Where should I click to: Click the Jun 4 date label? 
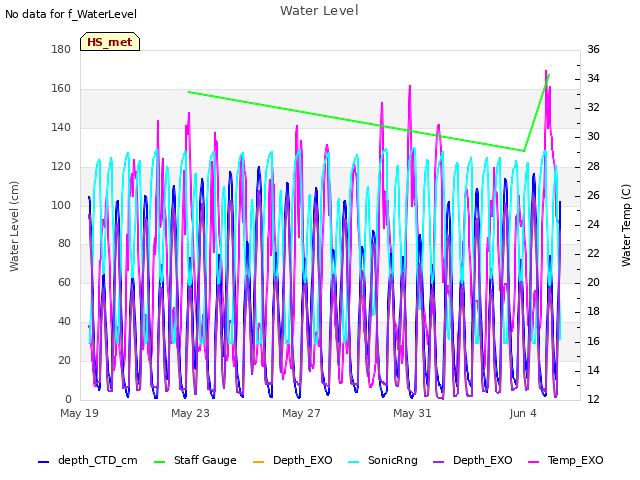[x=523, y=413]
